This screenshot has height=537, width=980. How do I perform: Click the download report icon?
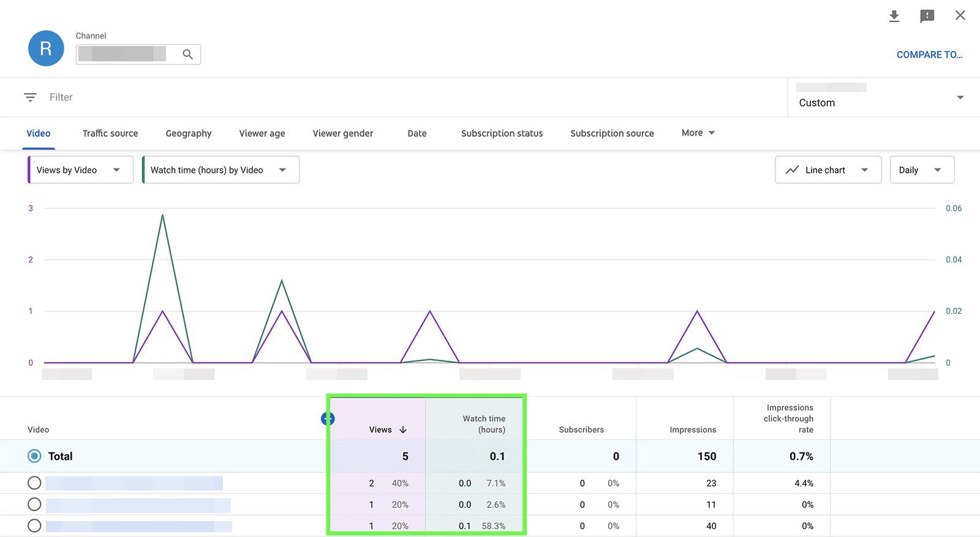pyautogui.click(x=894, y=16)
